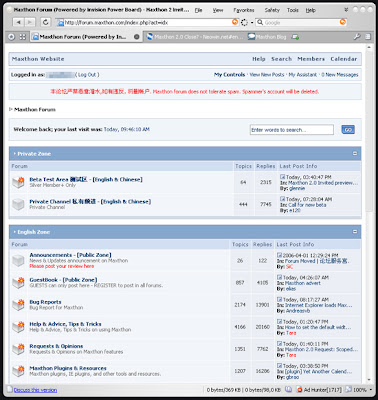Screen dimensions: 378x400
Task: Open My Controls
Action: coord(229,75)
